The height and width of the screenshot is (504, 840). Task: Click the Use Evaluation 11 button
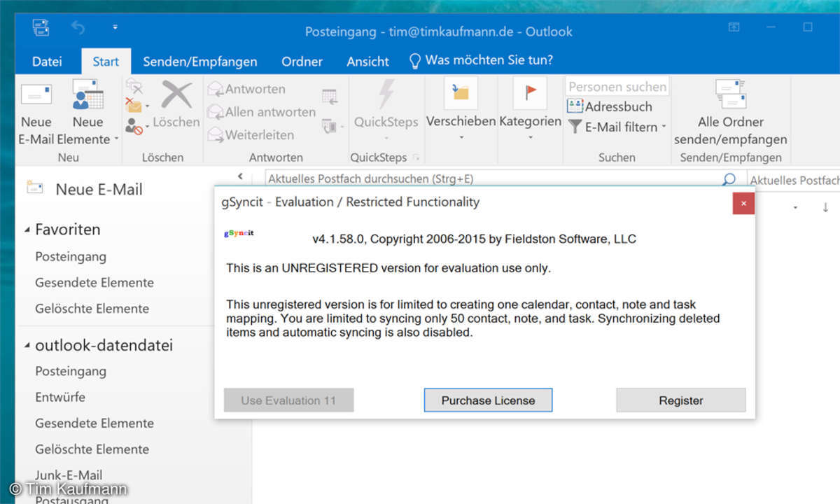point(288,400)
